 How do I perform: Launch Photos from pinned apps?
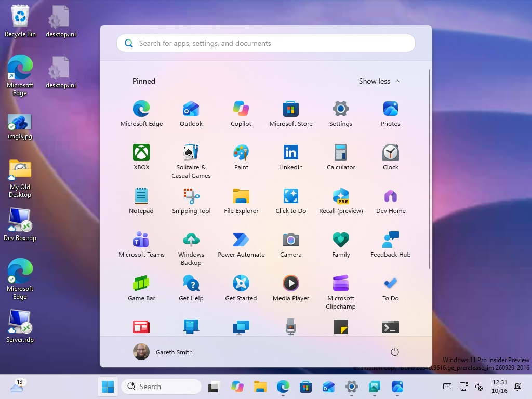[391, 114]
